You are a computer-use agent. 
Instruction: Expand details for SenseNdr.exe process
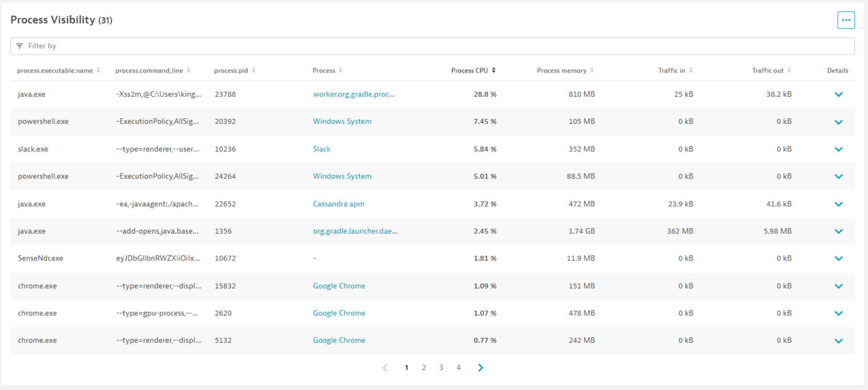pos(838,258)
